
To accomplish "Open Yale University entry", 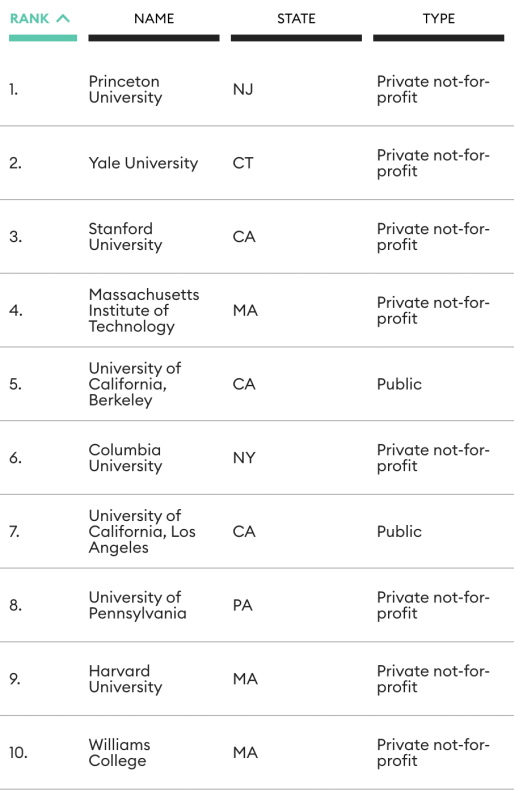I will click(143, 163).
